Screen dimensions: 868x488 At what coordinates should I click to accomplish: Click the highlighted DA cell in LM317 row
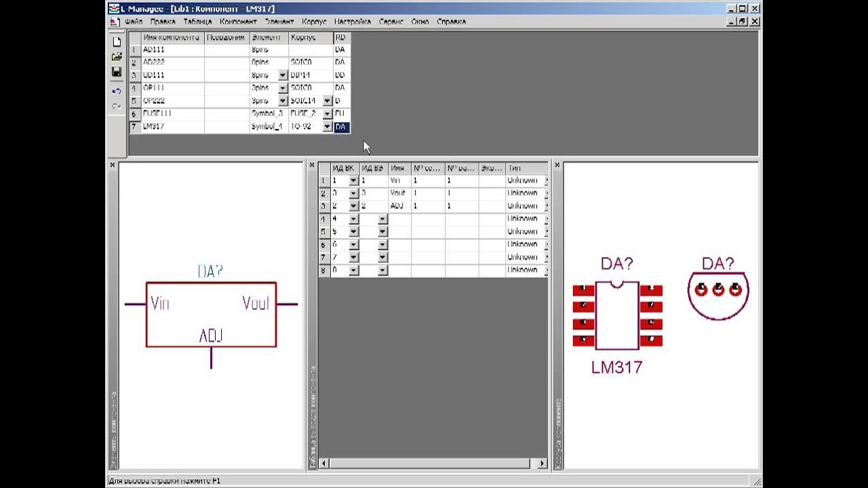(x=341, y=127)
